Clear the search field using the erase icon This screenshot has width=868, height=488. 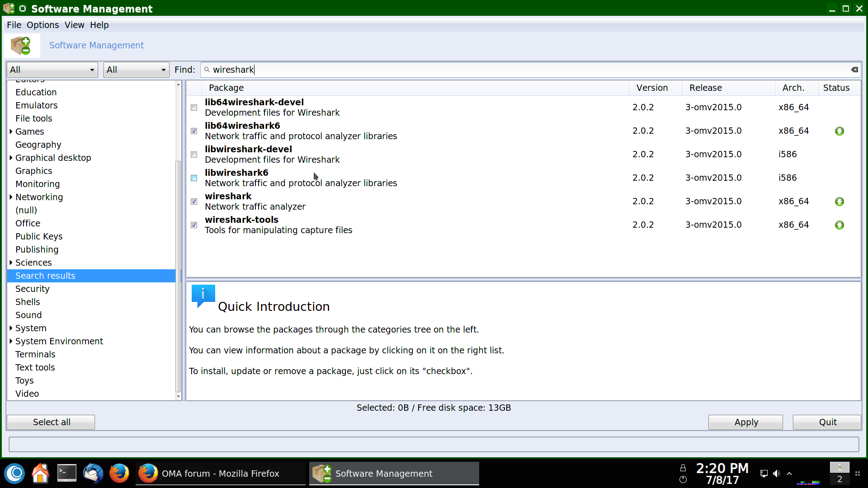(854, 70)
